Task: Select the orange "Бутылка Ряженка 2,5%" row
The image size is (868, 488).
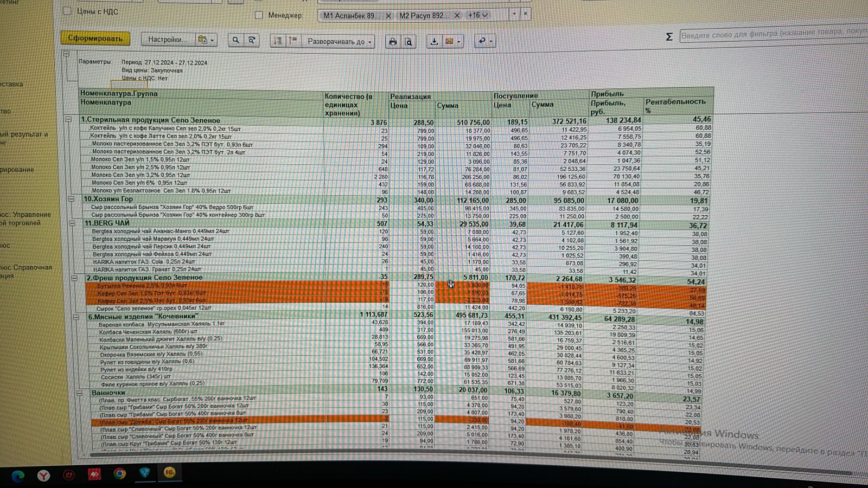Action: (x=142, y=285)
